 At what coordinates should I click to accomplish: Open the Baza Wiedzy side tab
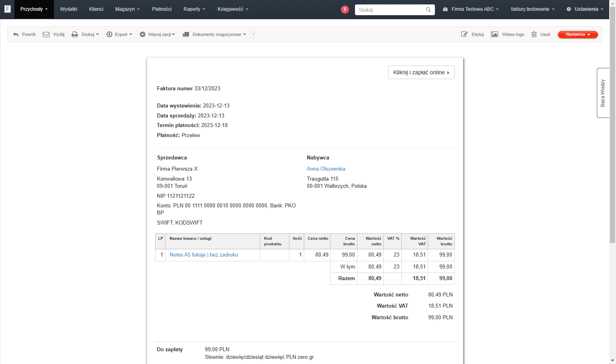pos(603,93)
